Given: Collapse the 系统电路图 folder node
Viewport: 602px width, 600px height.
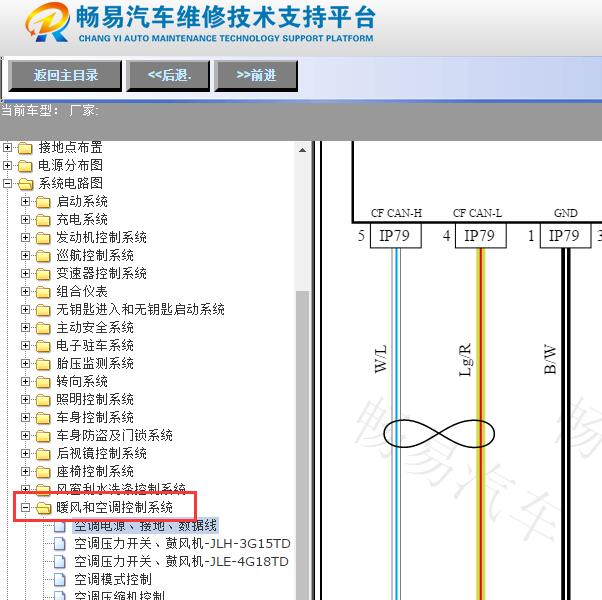Looking at the screenshot, I should (x=7, y=183).
